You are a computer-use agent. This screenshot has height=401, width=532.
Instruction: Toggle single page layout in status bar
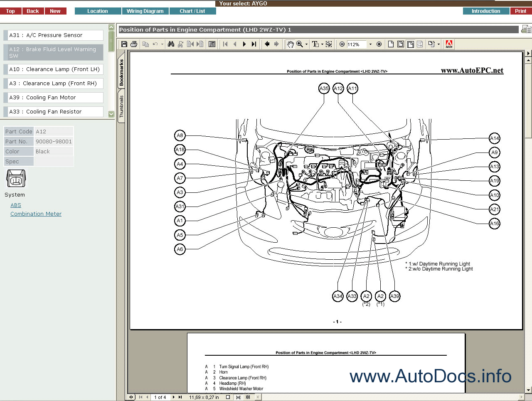228,397
